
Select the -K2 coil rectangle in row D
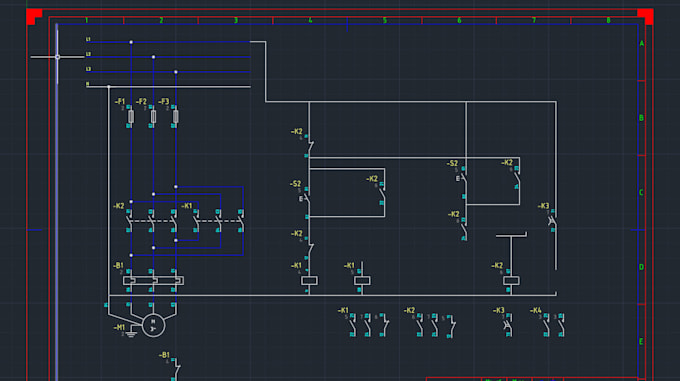(x=511, y=280)
